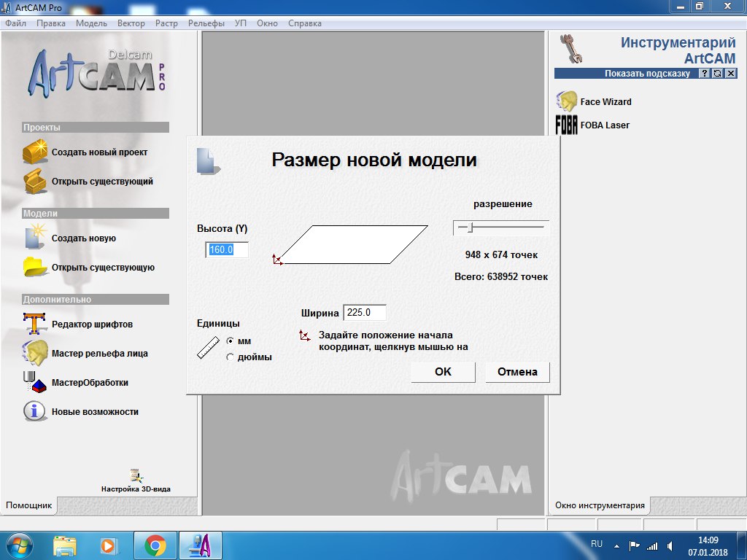The width and height of the screenshot is (747, 560).
Task: Open the УП menu
Action: (x=241, y=23)
